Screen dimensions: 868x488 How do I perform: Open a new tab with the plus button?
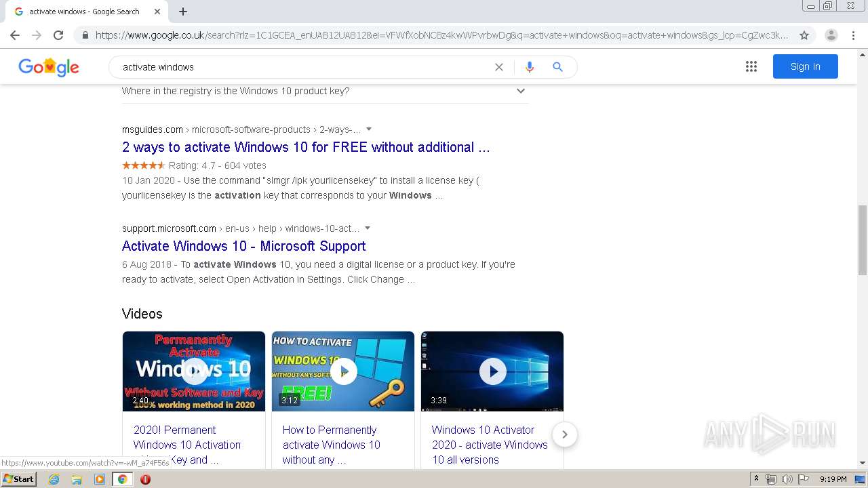183,12
